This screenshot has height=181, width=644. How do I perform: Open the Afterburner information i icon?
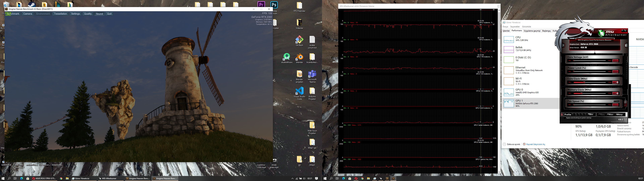coord(626,45)
